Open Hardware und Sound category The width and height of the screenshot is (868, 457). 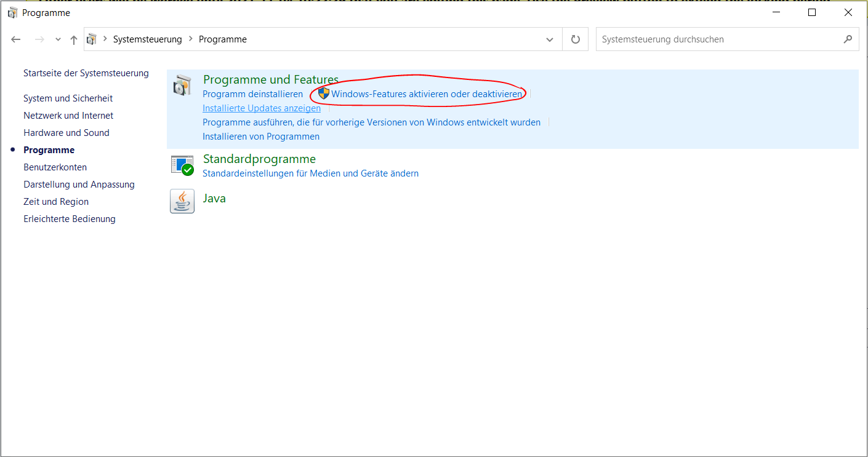(x=66, y=133)
